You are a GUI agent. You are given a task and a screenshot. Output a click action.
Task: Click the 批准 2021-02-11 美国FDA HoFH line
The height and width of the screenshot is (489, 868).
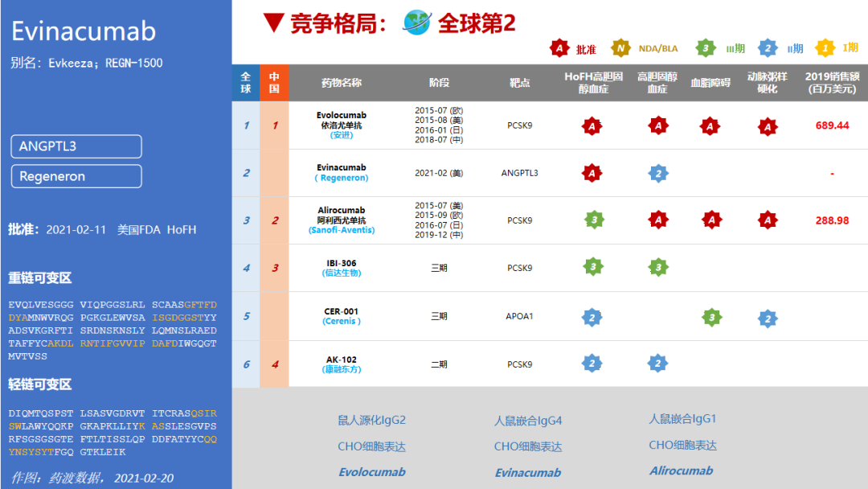[x=102, y=229]
